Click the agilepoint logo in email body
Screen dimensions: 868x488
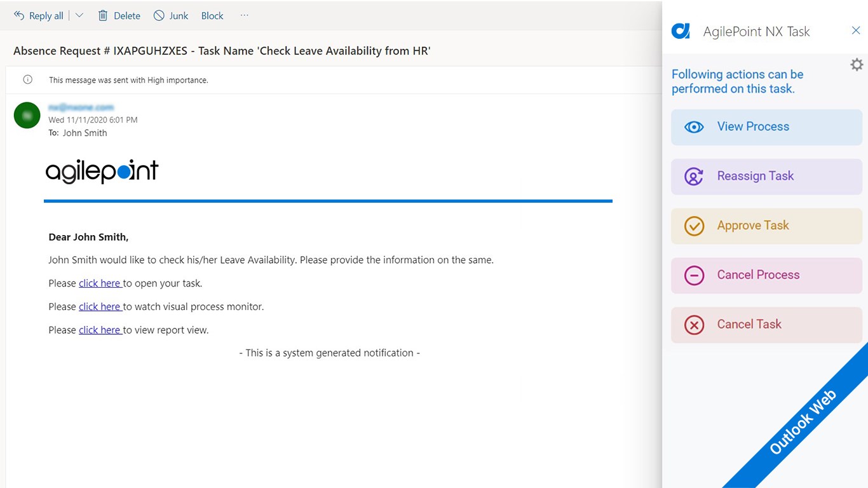click(102, 172)
